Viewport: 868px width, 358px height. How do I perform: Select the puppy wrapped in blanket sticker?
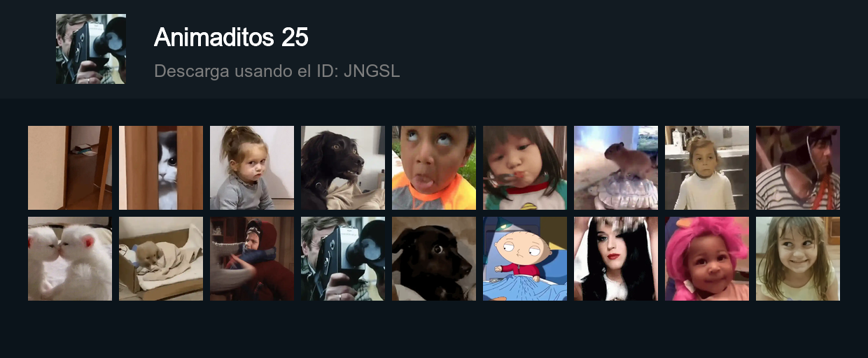[161, 259]
